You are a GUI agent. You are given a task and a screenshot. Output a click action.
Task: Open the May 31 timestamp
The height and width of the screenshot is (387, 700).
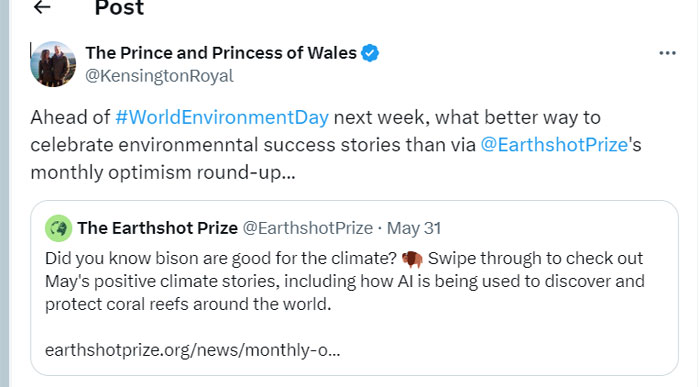414,228
